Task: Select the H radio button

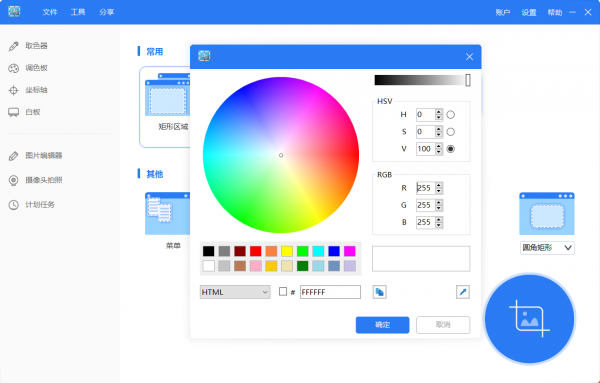Action: [x=451, y=114]
